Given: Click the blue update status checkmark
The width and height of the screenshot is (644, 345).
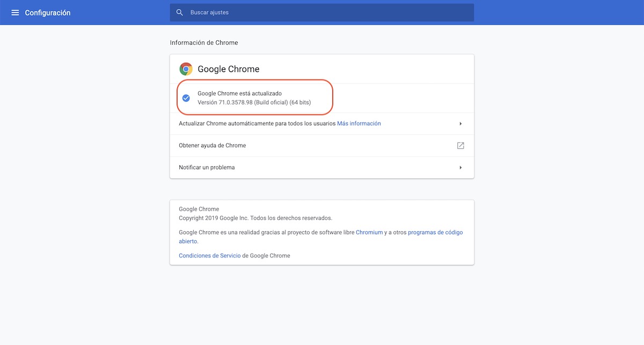Looking at the screenshot, I should point(186,98).
